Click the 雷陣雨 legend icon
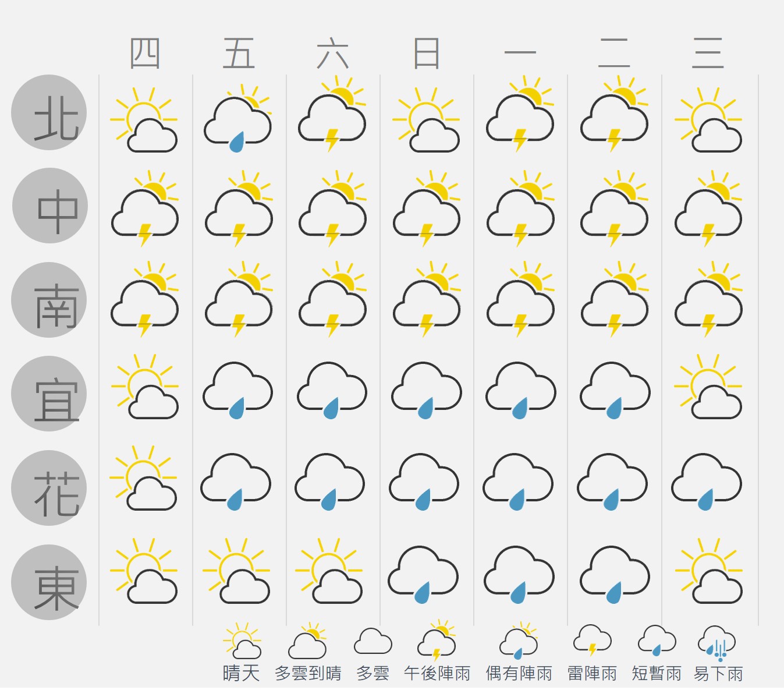Viewport: 784px width, 697px height. [x=593, y=641]
